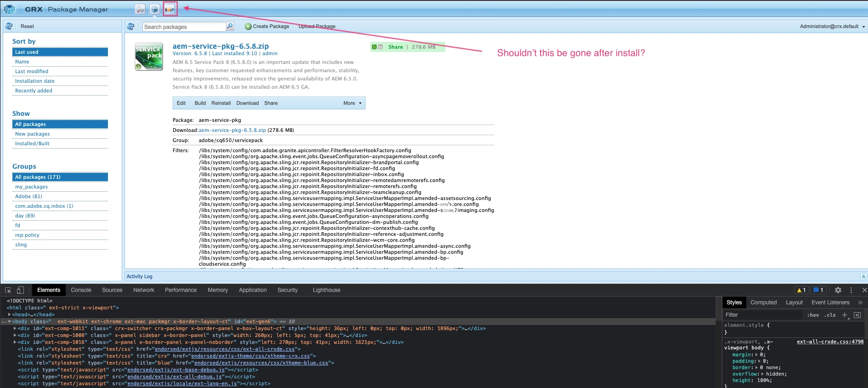
Task: Open DevTools issues counter badge
Action: click(818, 290)
